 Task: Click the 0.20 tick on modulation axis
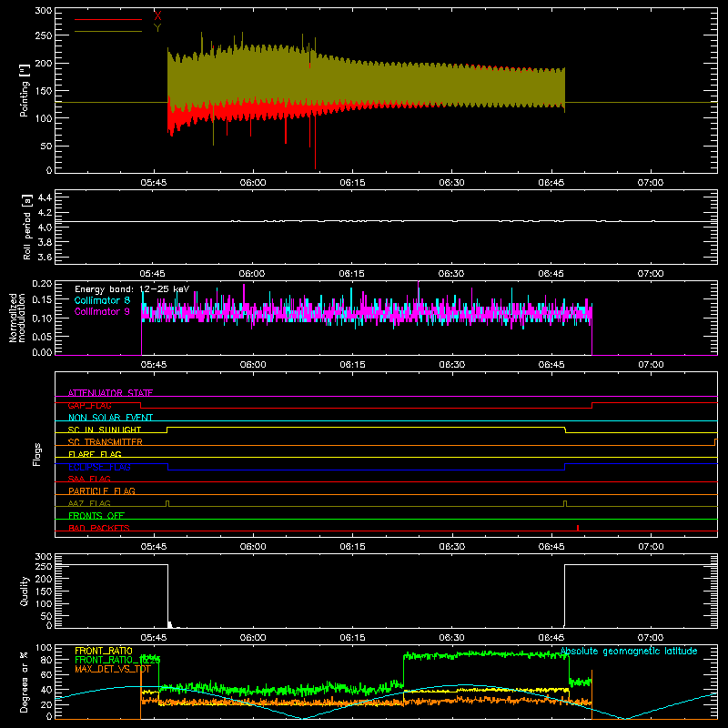(42, 284)
